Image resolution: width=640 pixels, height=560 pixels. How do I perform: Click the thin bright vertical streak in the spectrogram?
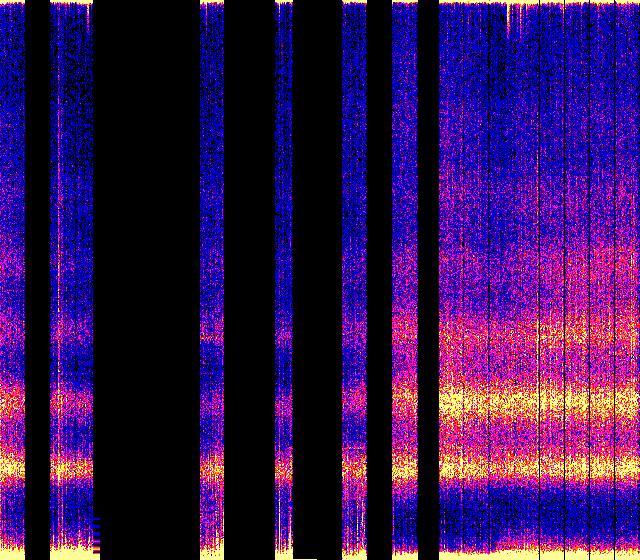[58, 278]
